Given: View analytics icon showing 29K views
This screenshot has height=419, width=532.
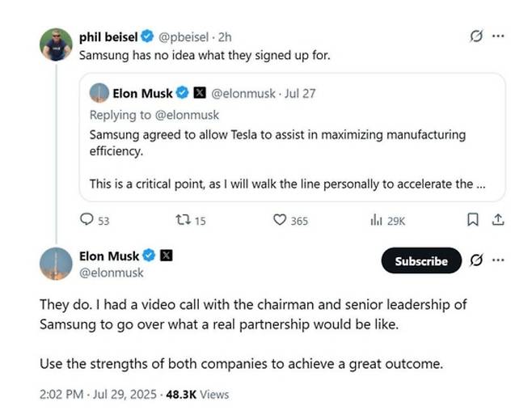Looking at the screenshot, I should pyautogui.click(x=376, y=220).
